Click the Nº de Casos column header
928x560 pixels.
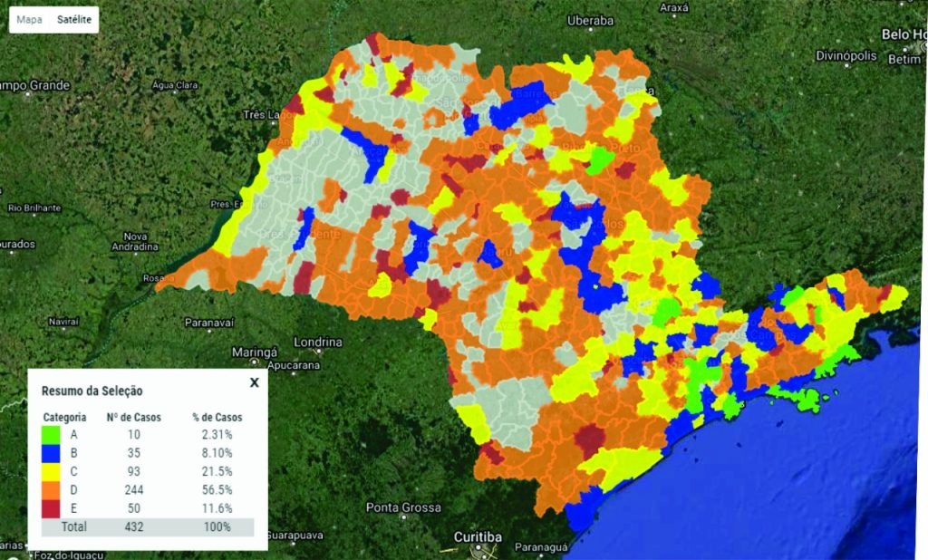coord(134,418)
